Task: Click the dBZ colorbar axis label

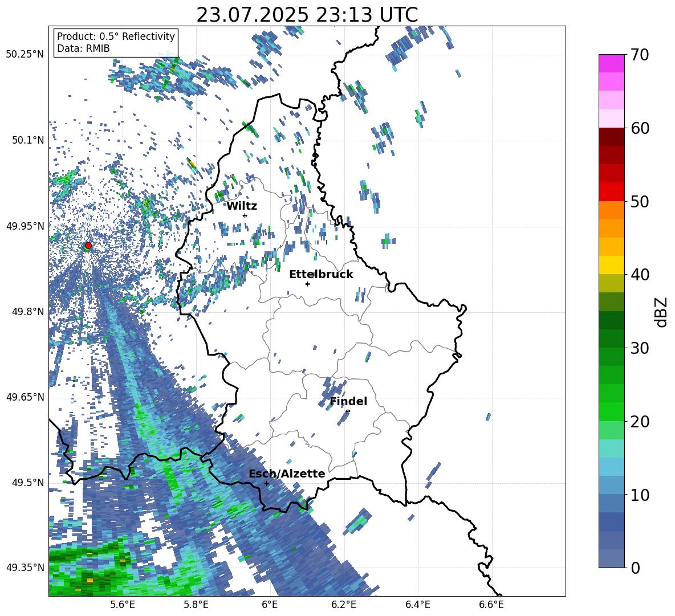Action: point(661,312)
